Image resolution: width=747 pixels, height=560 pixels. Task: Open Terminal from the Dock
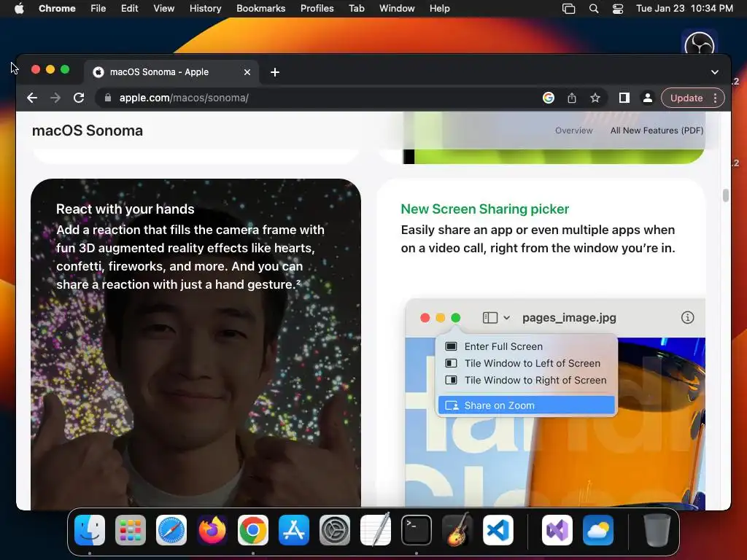(417, 530)
